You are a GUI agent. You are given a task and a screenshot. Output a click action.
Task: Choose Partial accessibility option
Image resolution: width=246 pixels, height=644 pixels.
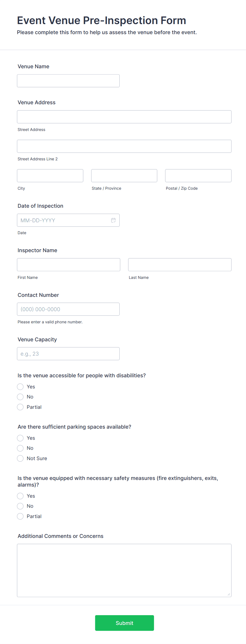pyautogui.click(x=20, y=407)
